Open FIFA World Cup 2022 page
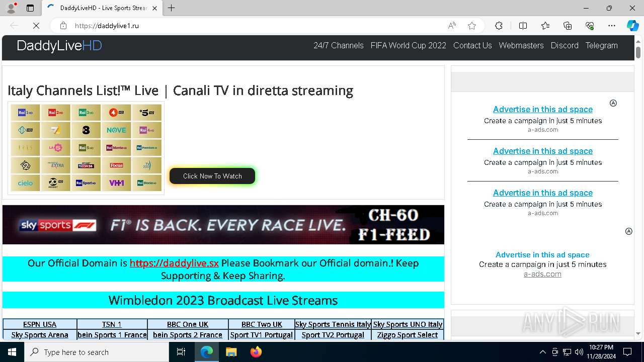 tap(409, 45)
